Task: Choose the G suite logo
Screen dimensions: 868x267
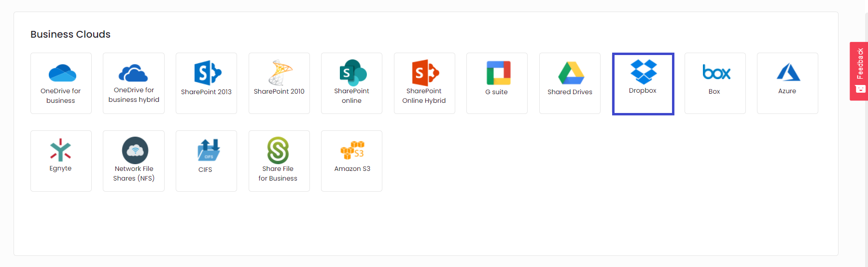Action: (x=498, y=73)
